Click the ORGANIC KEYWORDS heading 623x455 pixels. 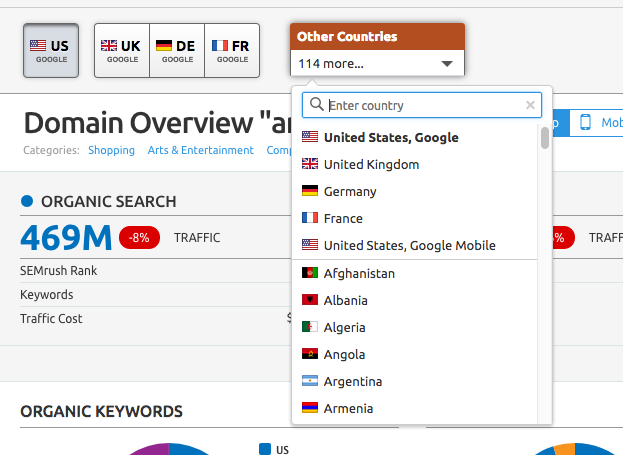(101, 411)
